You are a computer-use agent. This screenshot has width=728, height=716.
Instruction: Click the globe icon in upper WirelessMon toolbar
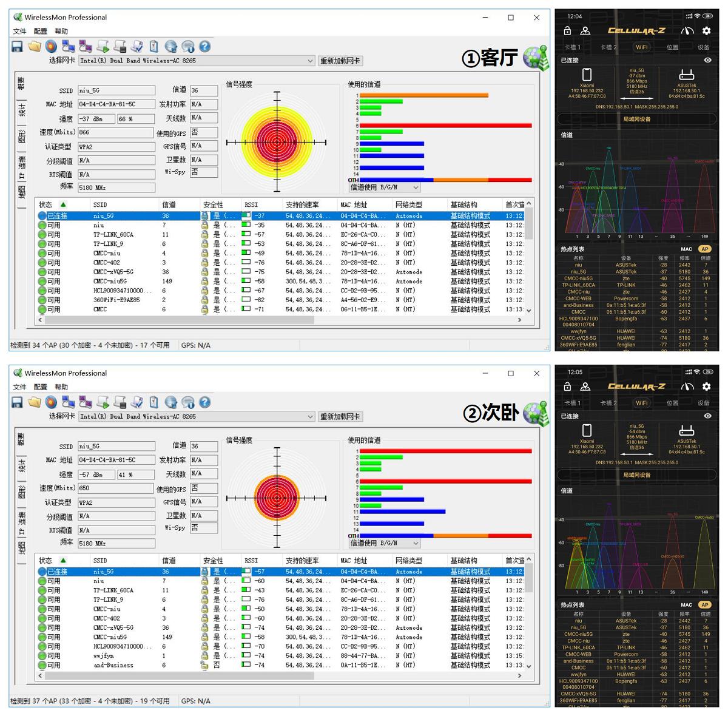(x=171, y=46)
